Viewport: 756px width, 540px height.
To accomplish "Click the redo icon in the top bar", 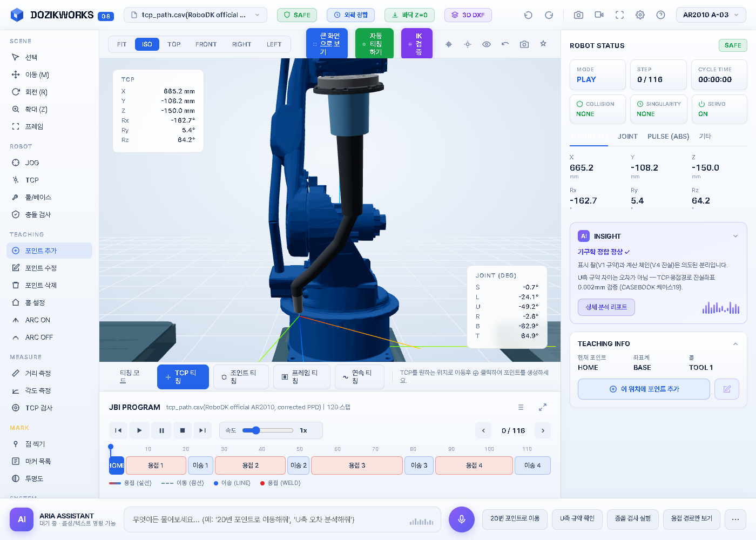I will (x=549, y=15).
